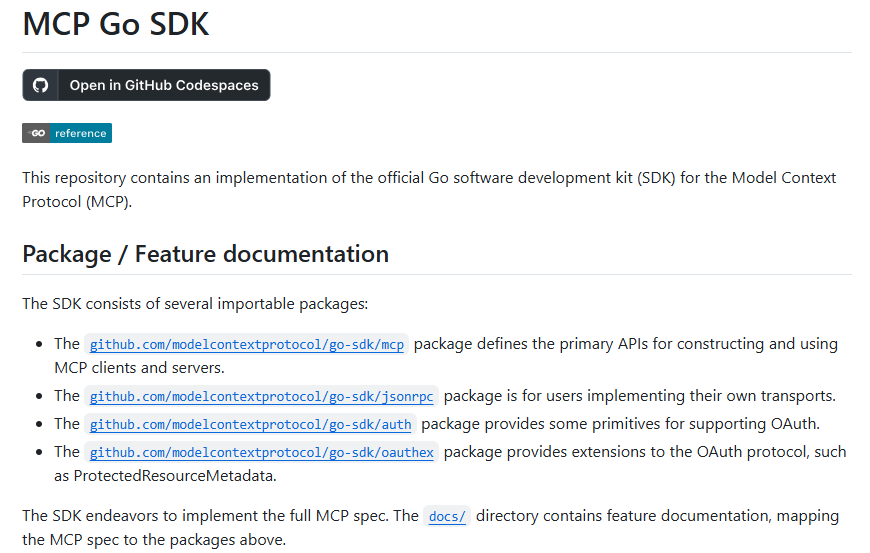Click 'the MCP spec to the packages above' text
Viewport: 870px width, 553px height.
pos(154,540)
